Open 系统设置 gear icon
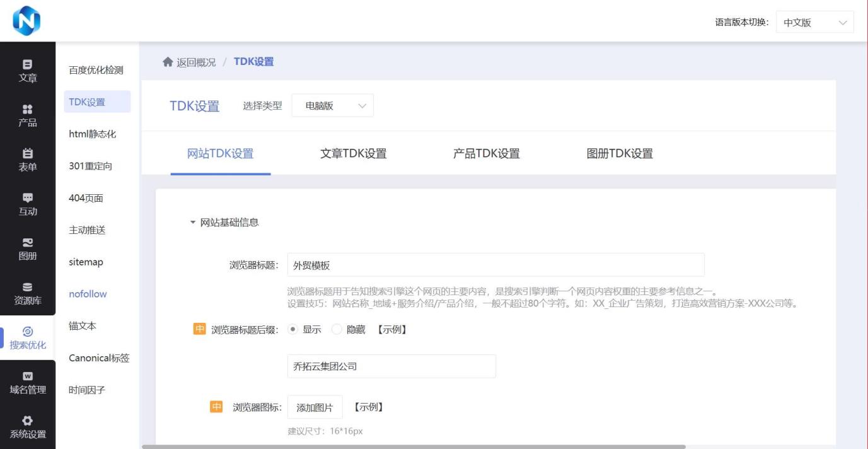Screen dimensions: 868x449 pyautogui.click(x=28, y=427)
